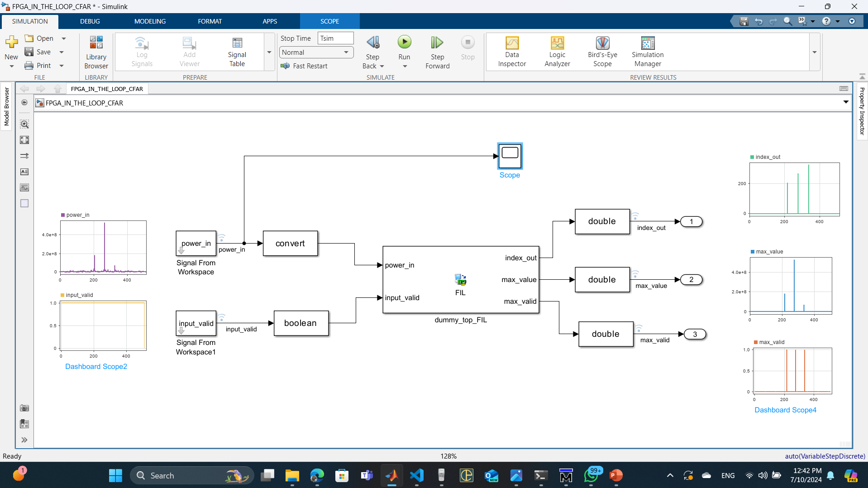Select output port 3

tap(695, 334)
